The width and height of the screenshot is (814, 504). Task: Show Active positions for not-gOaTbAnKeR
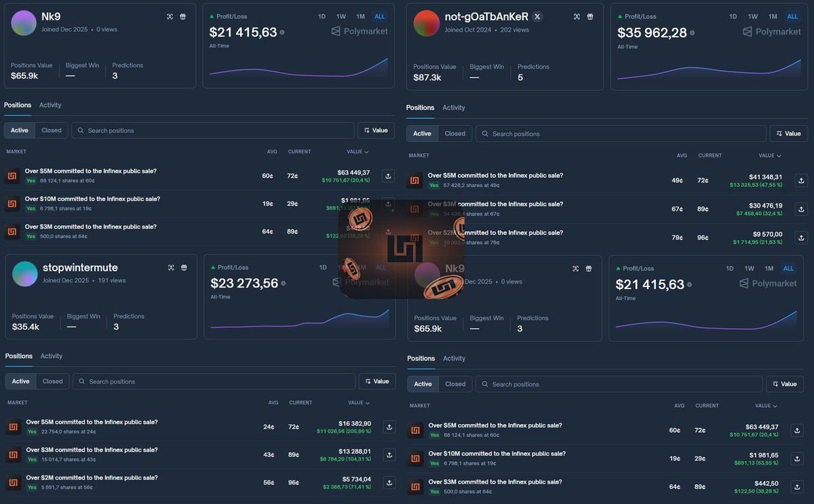pos(422,134)
